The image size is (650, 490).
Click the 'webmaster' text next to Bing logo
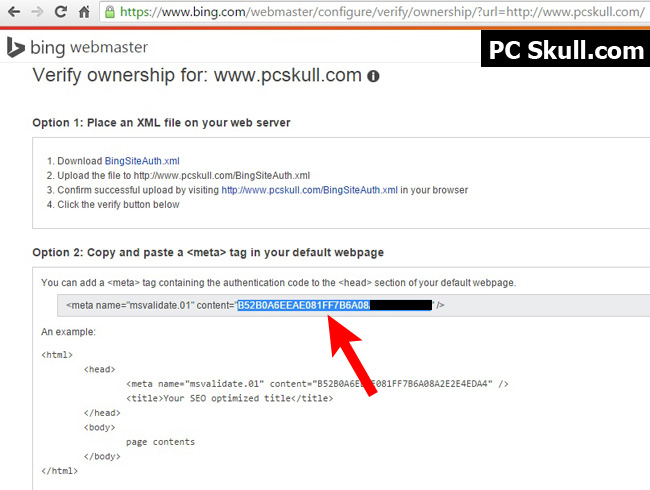coord(111,47)
